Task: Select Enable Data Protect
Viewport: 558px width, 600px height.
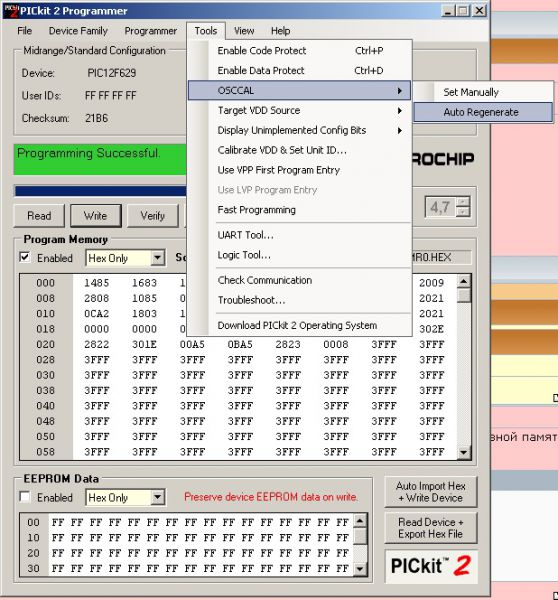Action: point(300,70)
